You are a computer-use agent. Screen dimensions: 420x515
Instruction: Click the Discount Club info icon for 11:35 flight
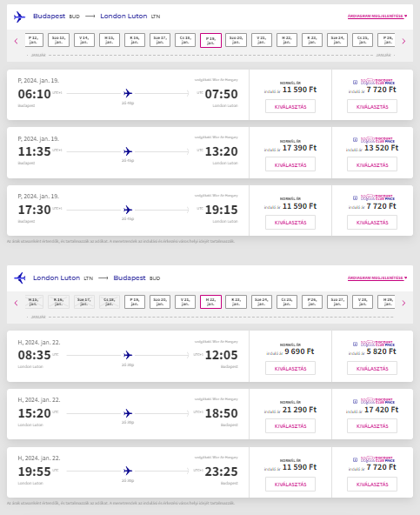pyautogui.click(x=355, y=140)
